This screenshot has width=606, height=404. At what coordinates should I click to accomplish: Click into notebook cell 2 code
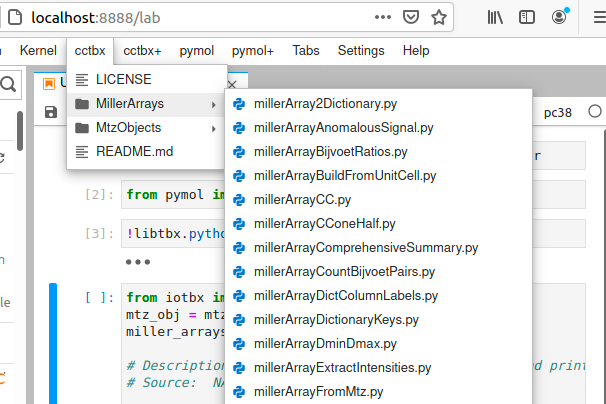point(173,194)
